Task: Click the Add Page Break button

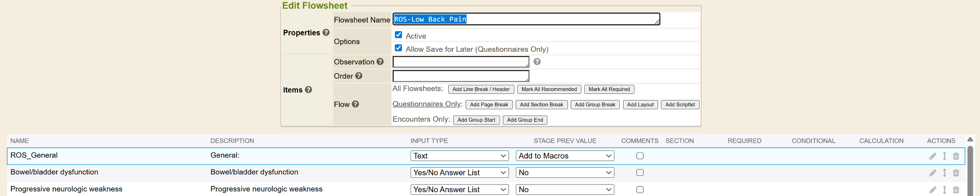Action: pos(489,104)
